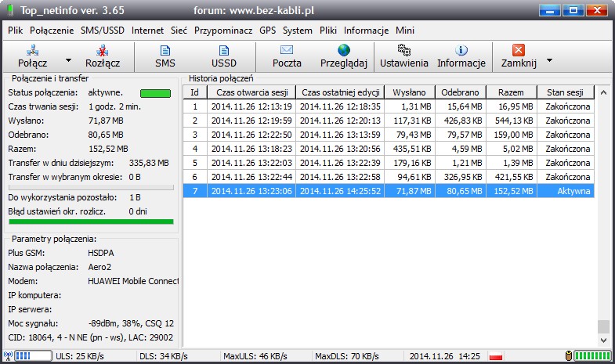Open Ustawienia settings gear icon
Screen dimensions: 615x364
(x=403, y=51)
